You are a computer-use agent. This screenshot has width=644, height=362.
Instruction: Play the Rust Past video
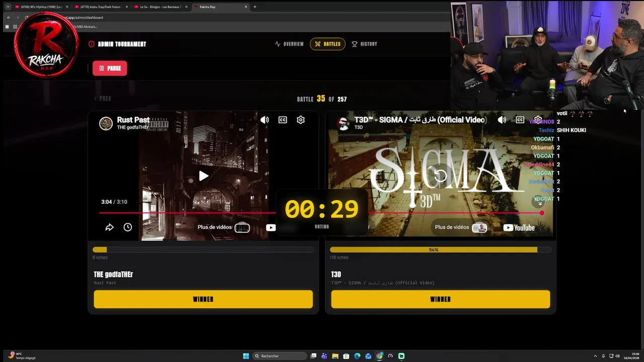(x=203, y=176)
